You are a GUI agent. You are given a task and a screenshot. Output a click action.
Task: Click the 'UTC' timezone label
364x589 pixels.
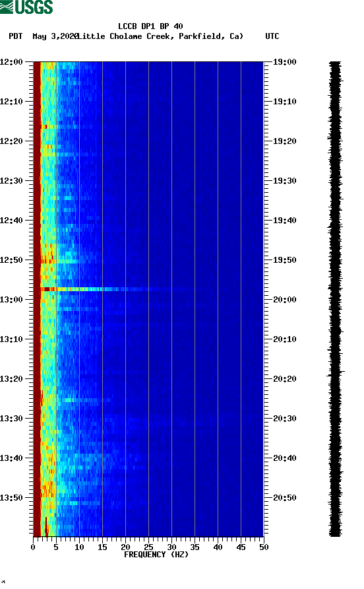(272, 36)
